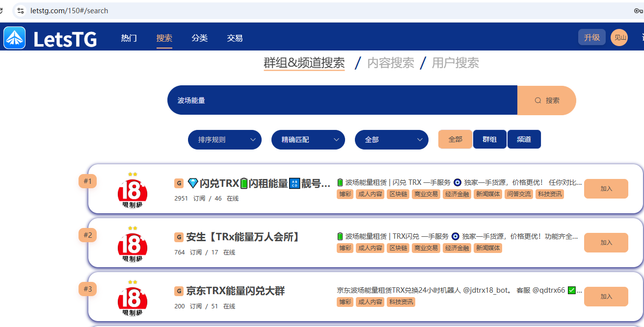Click the G group badge on result #1
Viewport: 644px width, 327px height.
point(179,183)
